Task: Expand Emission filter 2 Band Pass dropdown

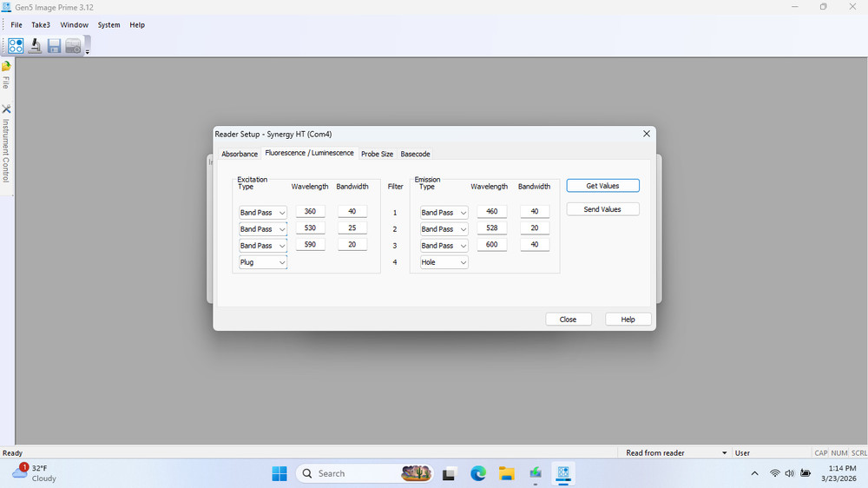Action: click(x=444, y=229)
